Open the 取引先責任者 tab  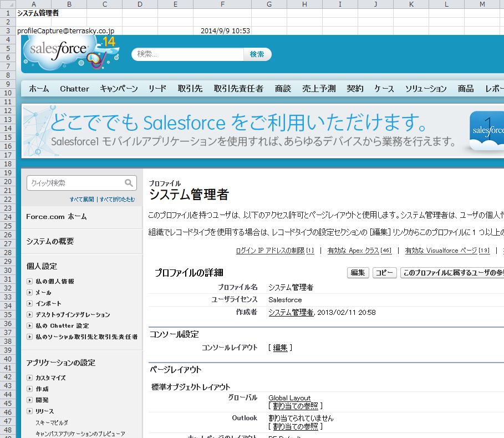[x=238, y=89]
